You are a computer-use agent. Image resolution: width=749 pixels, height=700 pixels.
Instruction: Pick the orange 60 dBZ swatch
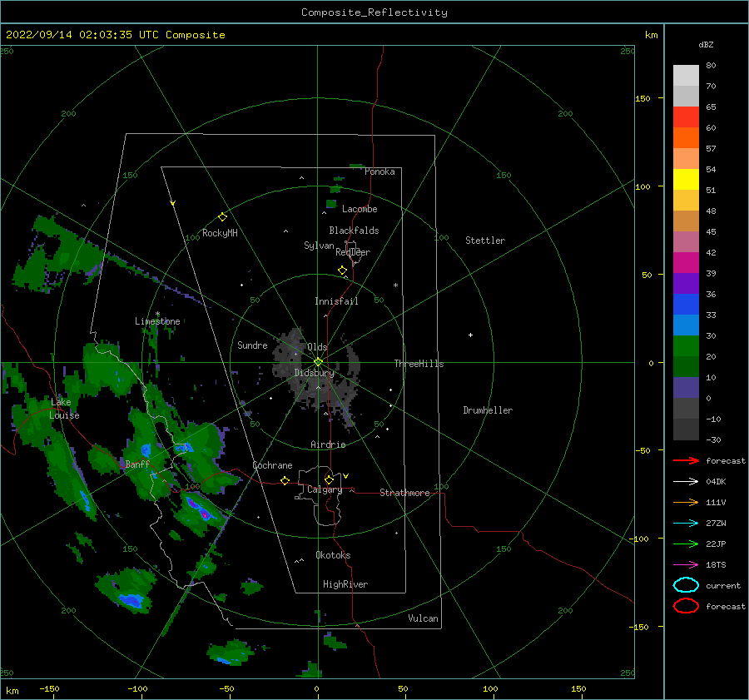coord(686,137)
